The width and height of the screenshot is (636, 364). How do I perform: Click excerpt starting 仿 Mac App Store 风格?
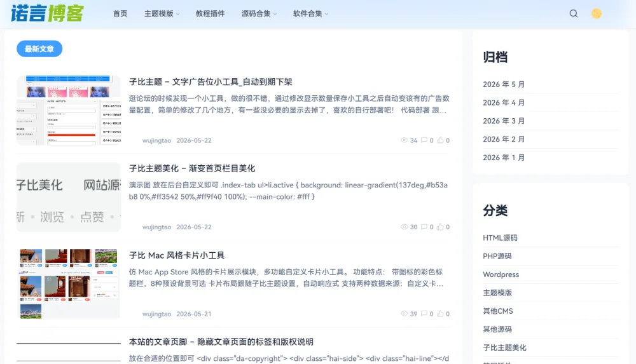coord(286,278)
